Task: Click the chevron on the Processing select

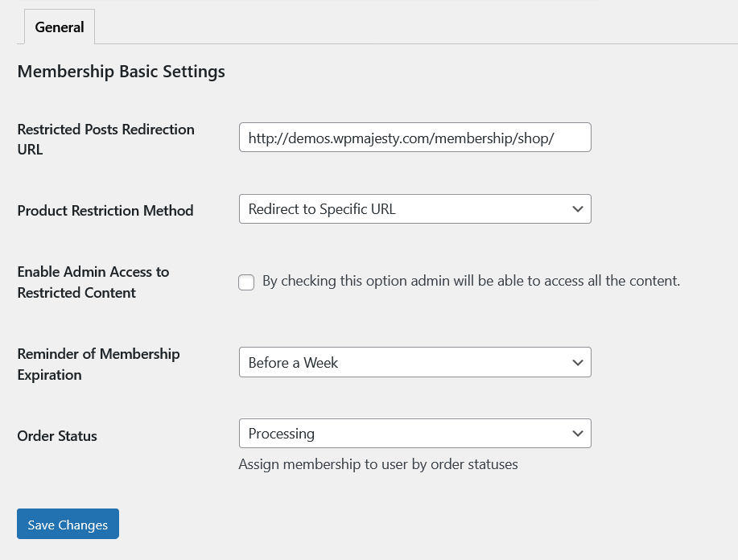Action: click(577, 434)
